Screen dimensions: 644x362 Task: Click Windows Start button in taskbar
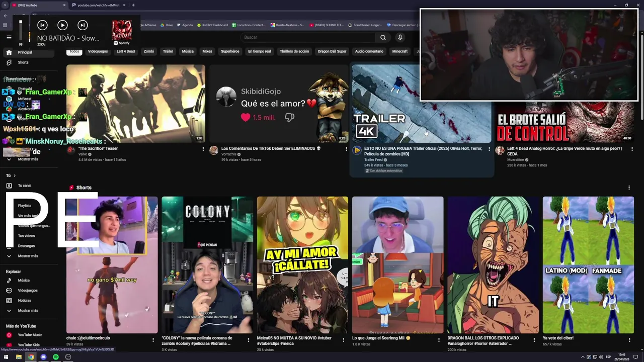(x=6, y=357)
